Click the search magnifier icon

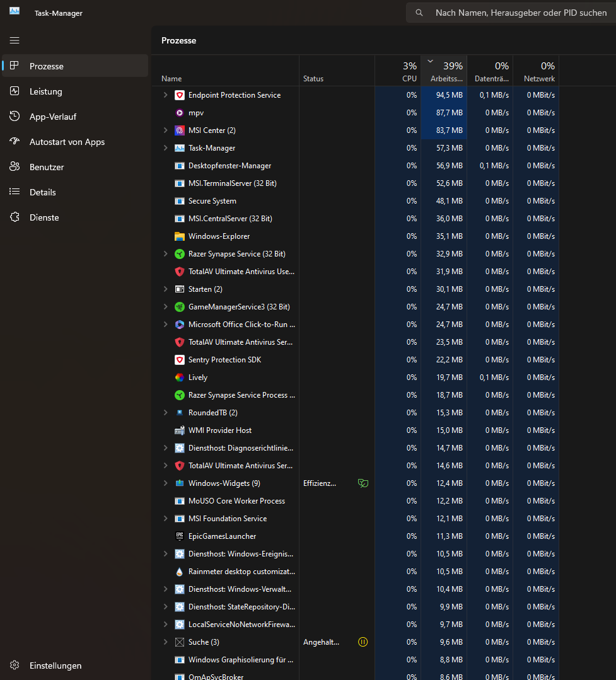[419, 13]
